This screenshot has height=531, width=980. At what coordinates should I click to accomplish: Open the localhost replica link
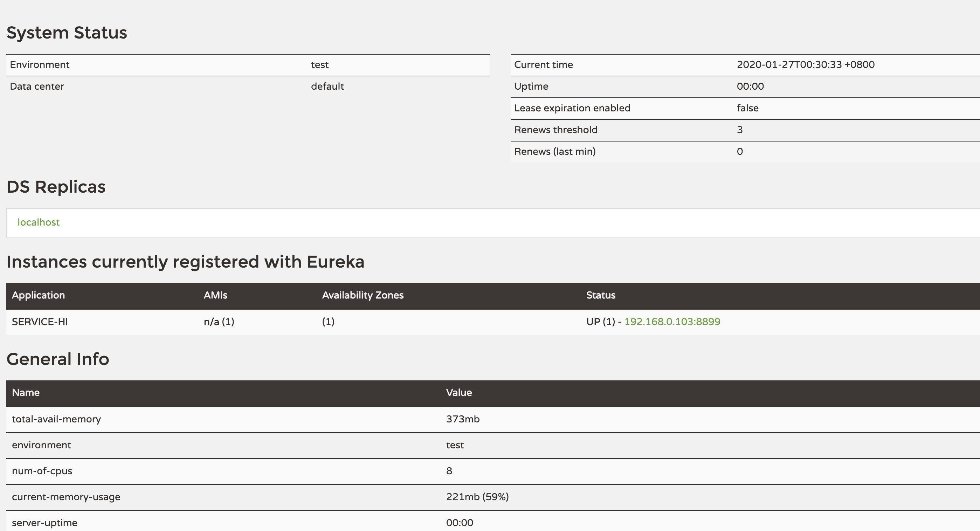pyautogui.click(x=39, y=222)
